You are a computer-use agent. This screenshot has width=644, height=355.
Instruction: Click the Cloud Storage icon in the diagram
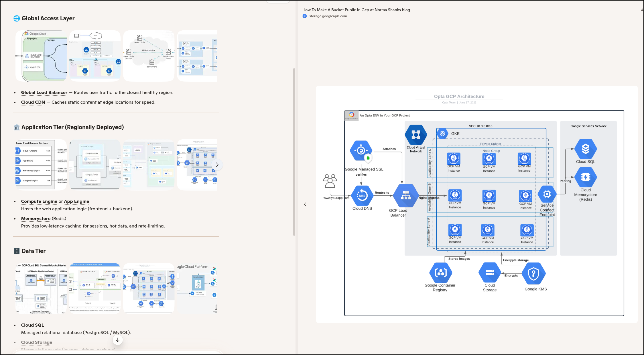click(490, 272)
